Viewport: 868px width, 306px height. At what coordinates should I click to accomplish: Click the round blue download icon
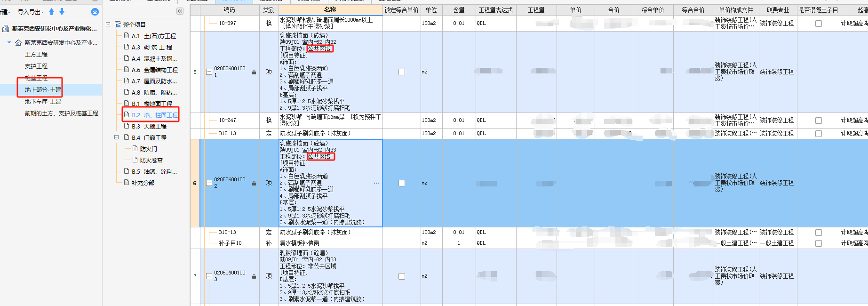(x=95, y=12)
